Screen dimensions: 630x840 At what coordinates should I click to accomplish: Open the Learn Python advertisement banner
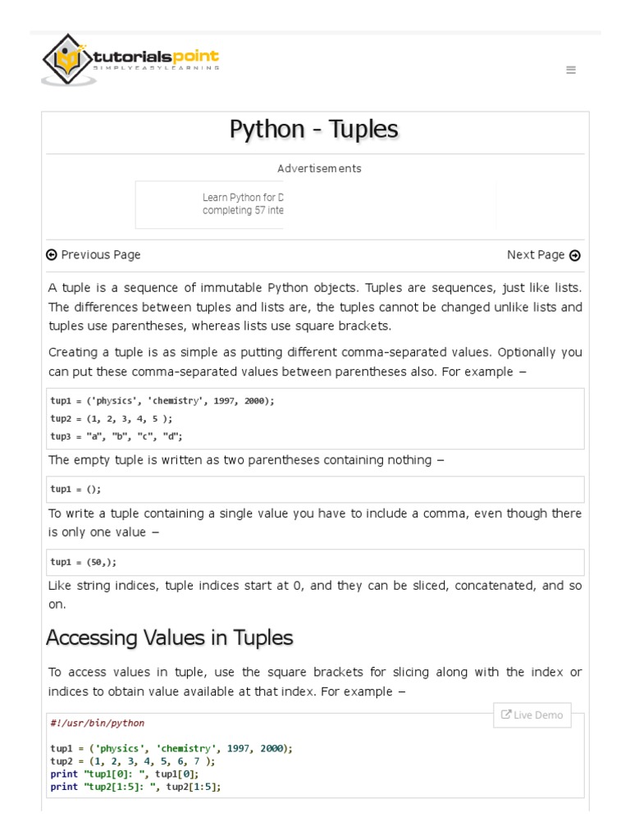(x=243, y=204)
